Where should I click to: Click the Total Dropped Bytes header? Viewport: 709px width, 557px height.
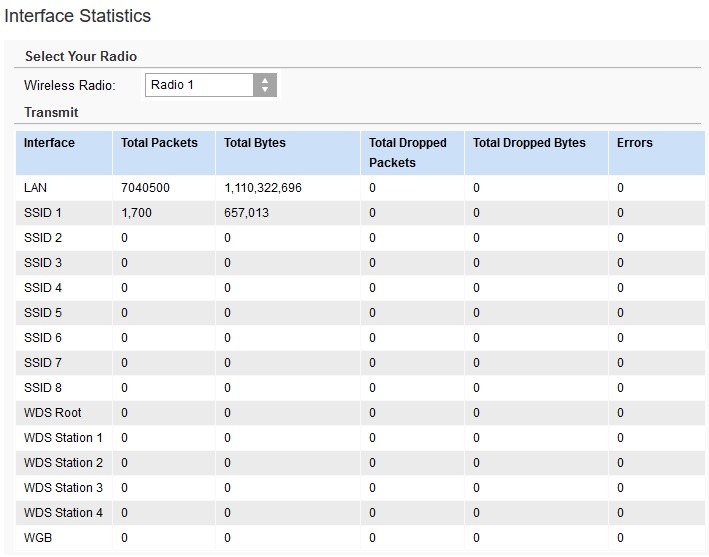click(529, 143)
